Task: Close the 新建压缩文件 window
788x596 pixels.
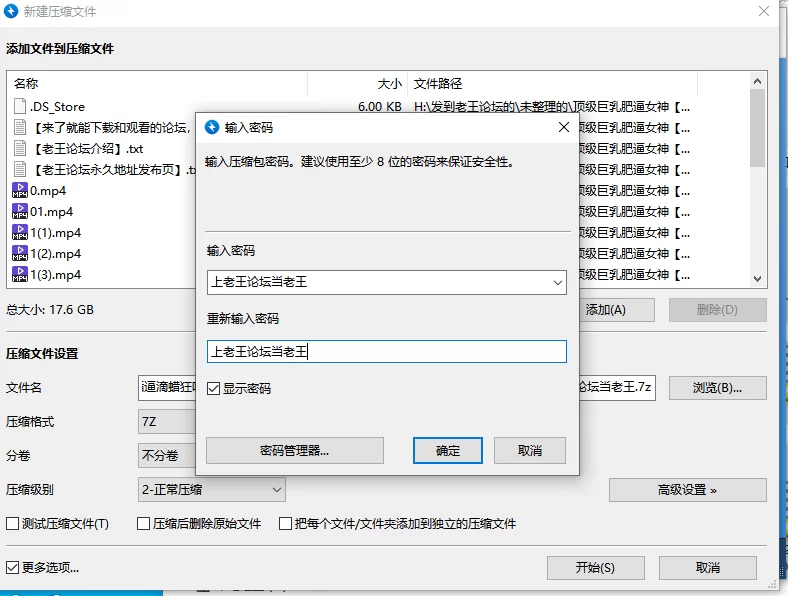Action: point(764,11)
